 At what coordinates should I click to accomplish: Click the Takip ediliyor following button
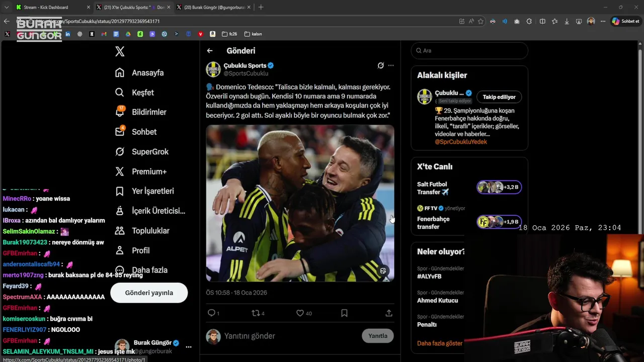pos(499,97)
